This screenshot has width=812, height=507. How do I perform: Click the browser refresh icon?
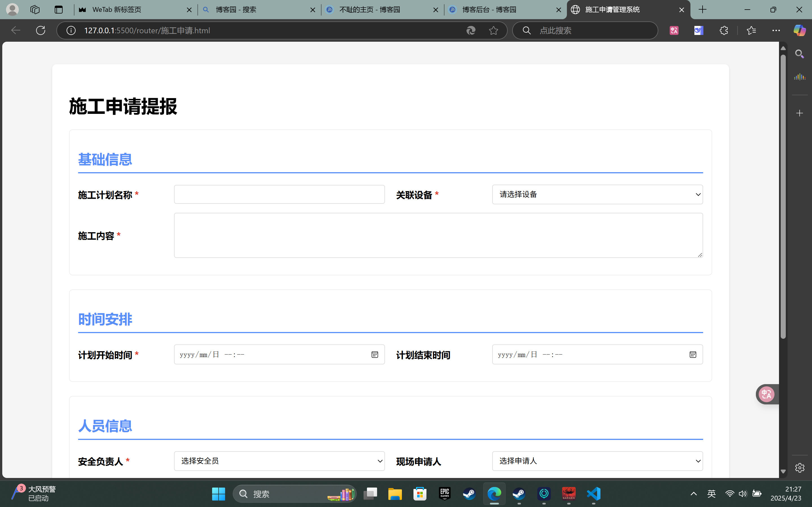coord(41,30)
